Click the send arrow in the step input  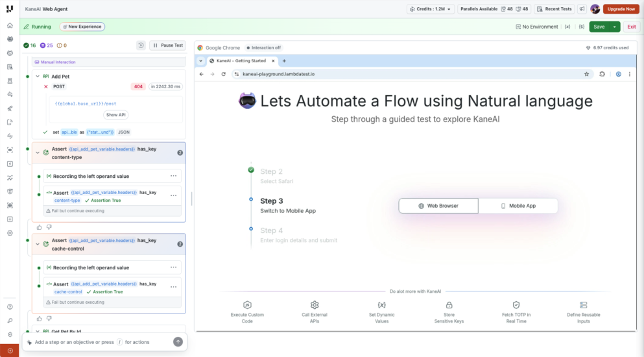click(178, 342)
